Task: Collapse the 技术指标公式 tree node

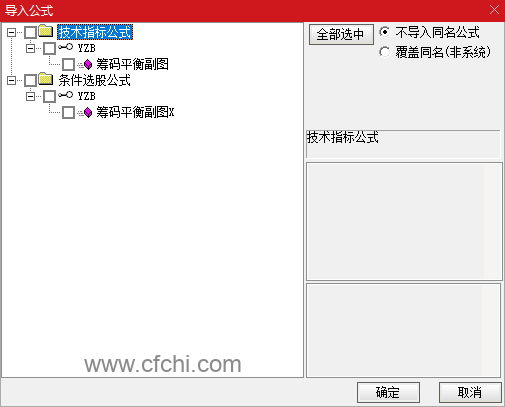Action: pos(11,32)
